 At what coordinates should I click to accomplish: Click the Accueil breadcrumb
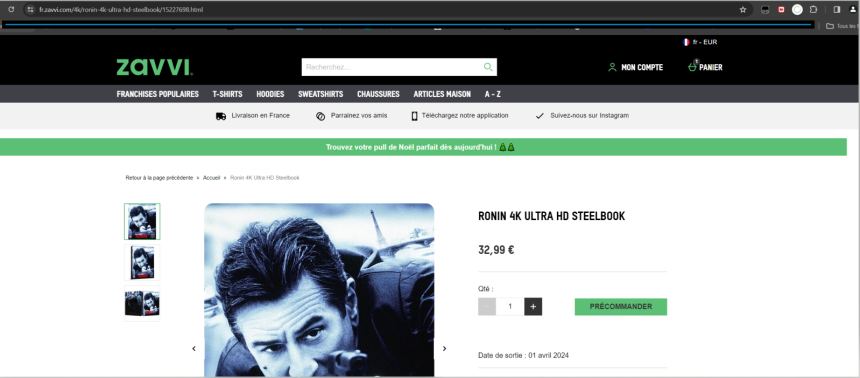point(211,178)
